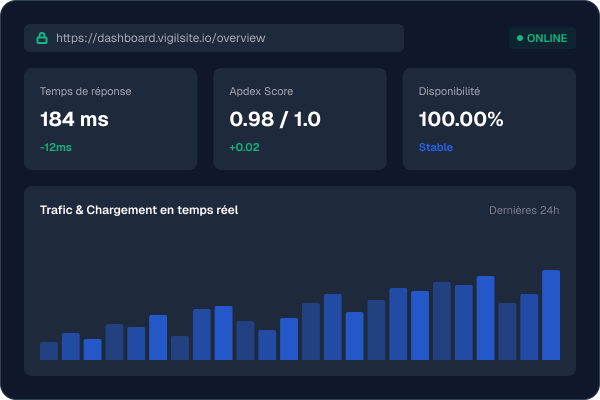Viewport: 600px width, 400px height.
Task: Click the tallest last bar in chart
Action: (x=551, y=315)
